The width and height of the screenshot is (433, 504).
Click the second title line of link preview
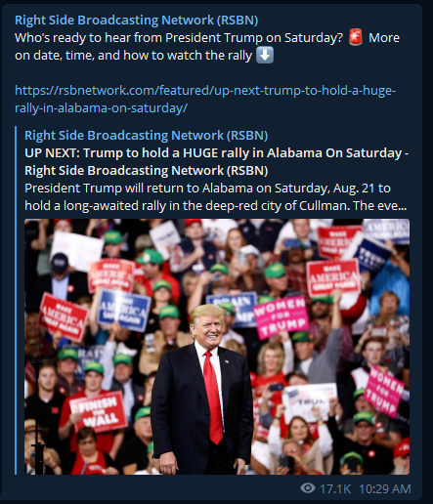pos(147,170)
